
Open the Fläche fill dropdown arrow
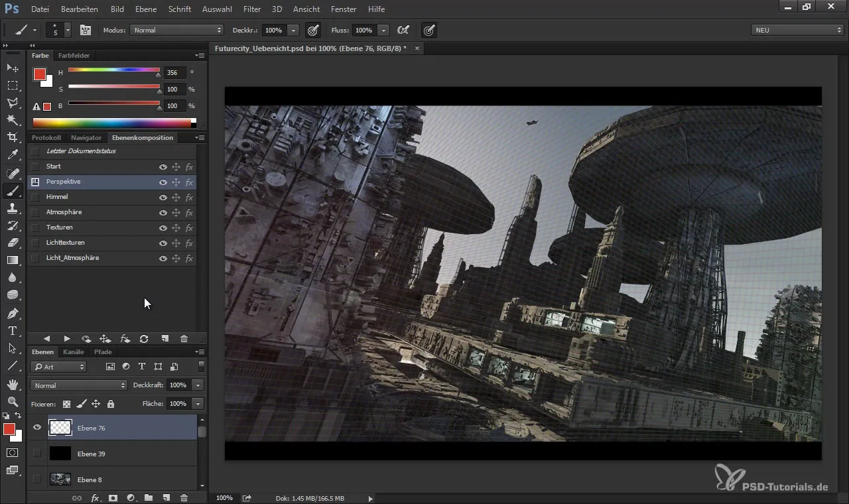coord(198,403)
